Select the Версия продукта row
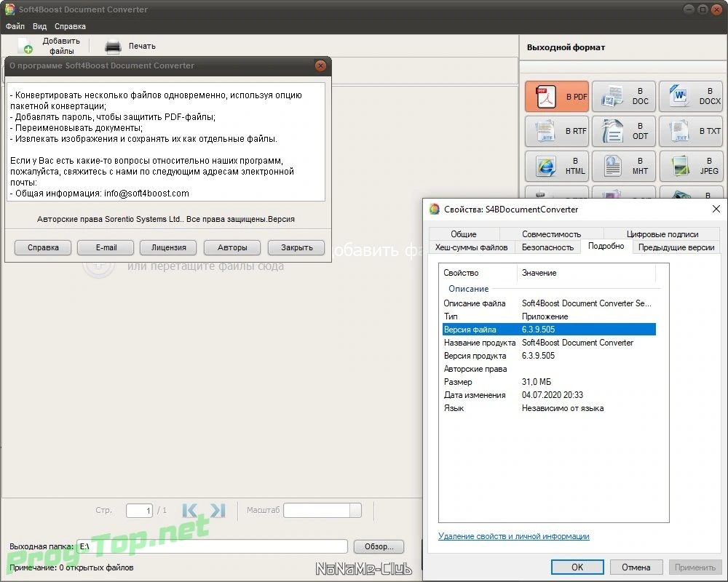This screenshot has width=728, height=582. coord(549,356)
